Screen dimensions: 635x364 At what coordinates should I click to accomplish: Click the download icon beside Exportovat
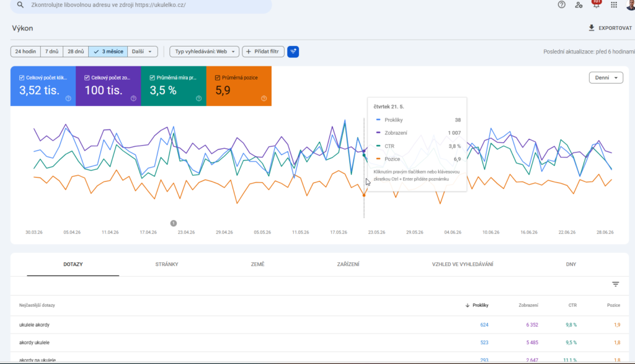point(591,28)
